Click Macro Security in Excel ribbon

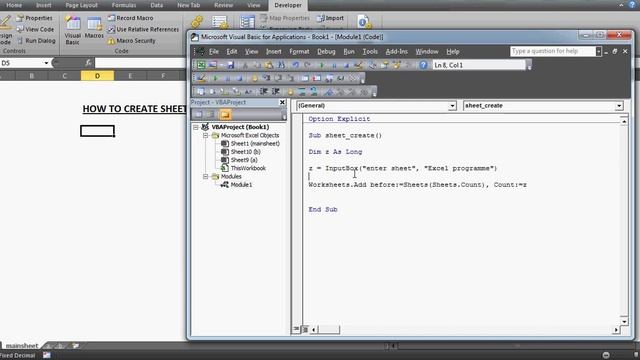pos(131,41)
